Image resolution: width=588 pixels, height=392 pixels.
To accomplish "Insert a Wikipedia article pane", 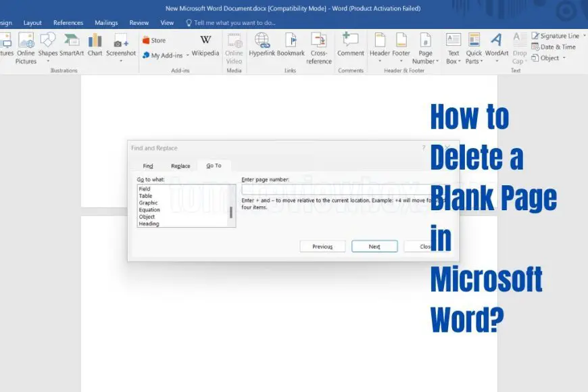I will [x=205, y=47].
